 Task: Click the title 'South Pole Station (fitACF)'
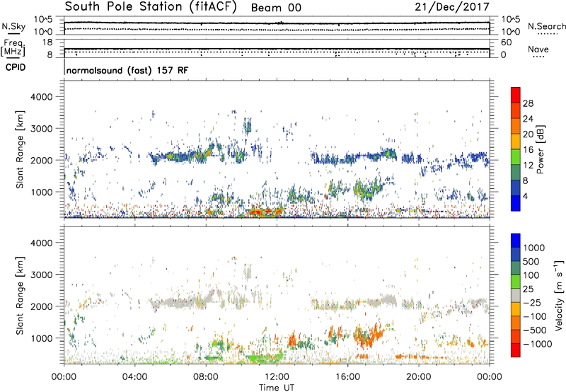151,6
